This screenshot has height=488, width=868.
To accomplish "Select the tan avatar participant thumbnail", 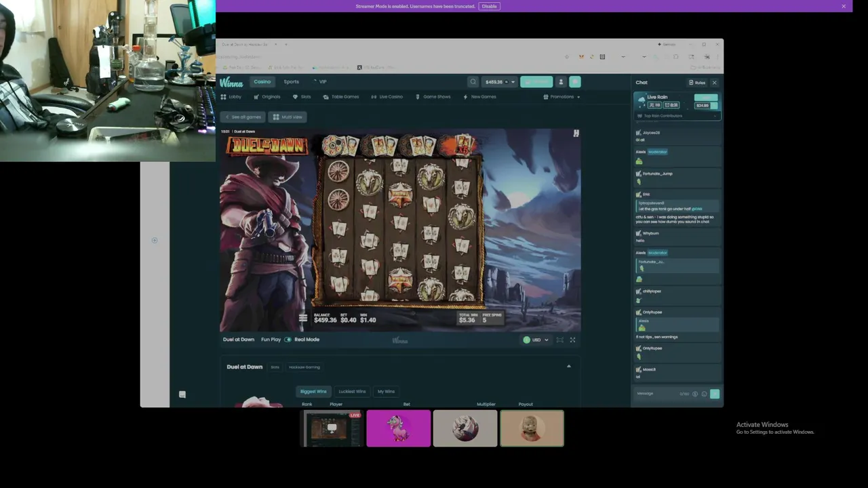I will pos(532,428).
